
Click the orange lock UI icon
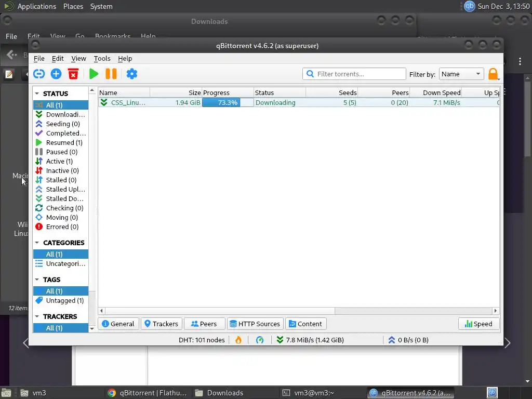493,74
